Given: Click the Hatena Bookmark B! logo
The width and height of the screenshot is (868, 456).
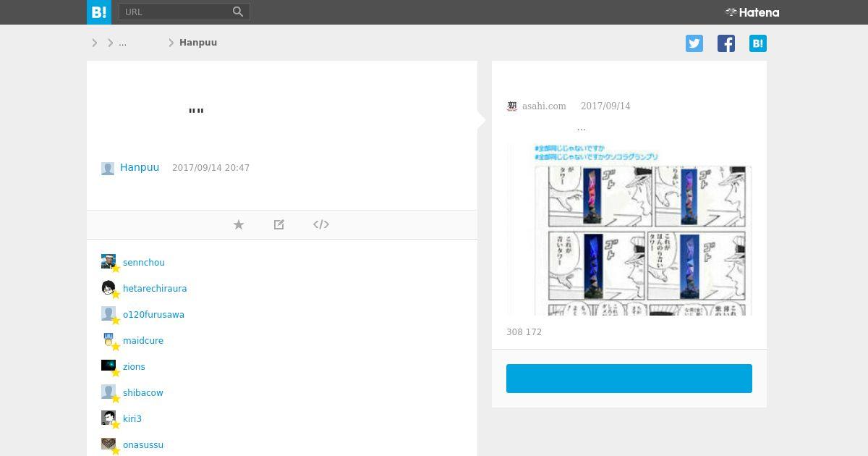Looking at the screenshot, I should pos(99,12).
